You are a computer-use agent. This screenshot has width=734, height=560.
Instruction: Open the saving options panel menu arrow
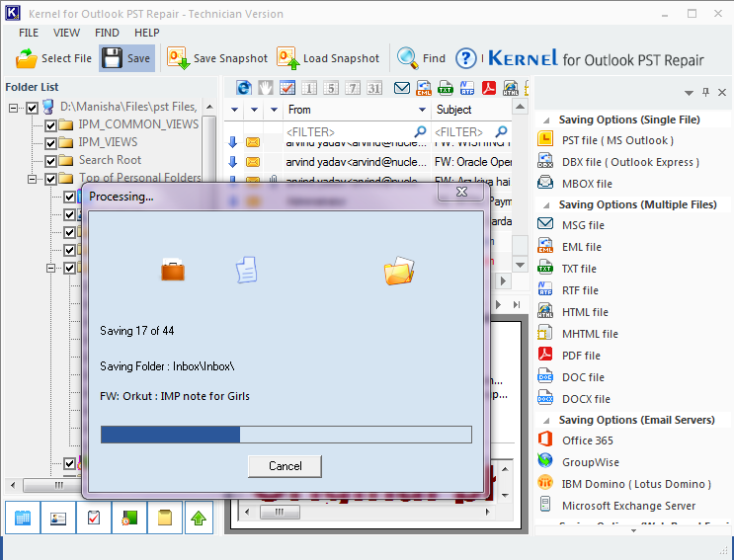(x=689, y=93)
